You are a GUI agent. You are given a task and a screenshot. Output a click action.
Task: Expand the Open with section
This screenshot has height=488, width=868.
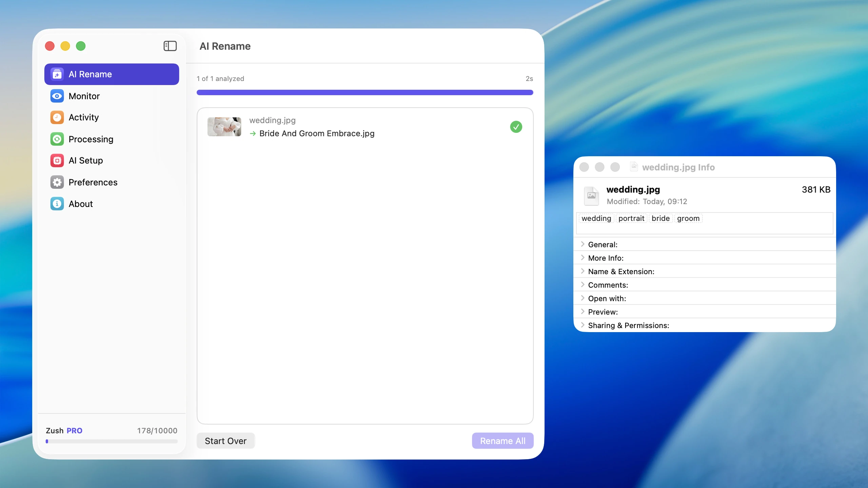(x=583, y=298)
